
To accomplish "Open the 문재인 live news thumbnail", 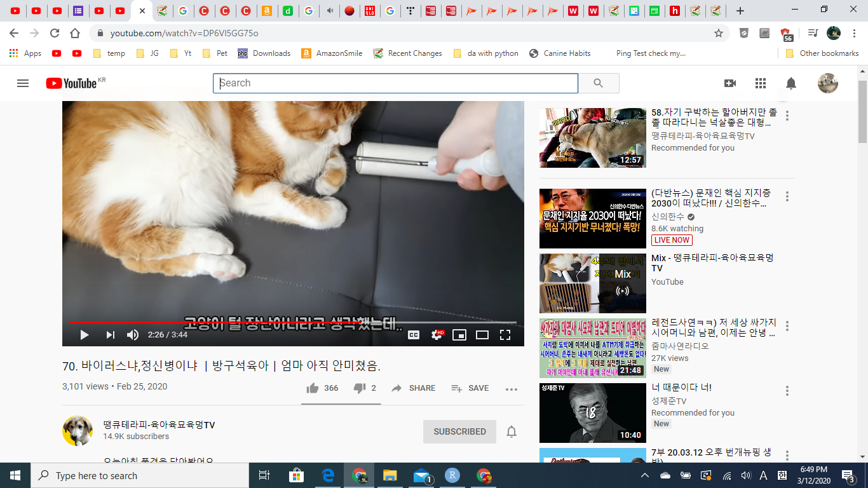I will click(x=593, y=219).
